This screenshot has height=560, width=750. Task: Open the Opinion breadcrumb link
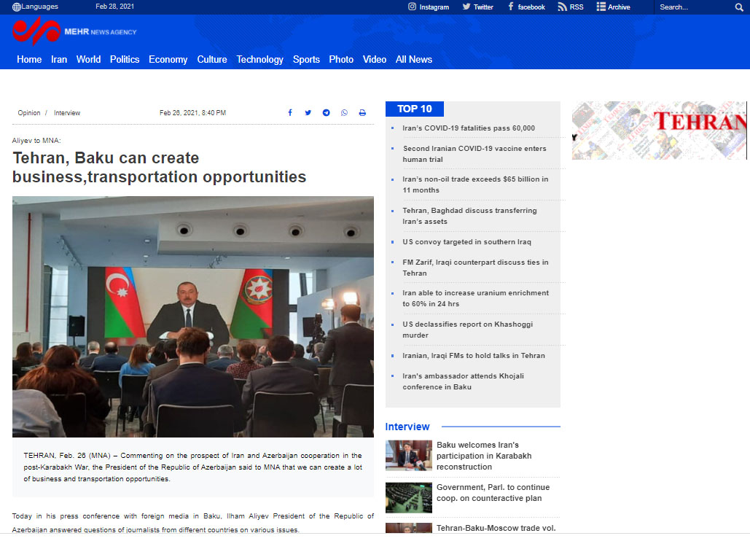coord(29,113)
